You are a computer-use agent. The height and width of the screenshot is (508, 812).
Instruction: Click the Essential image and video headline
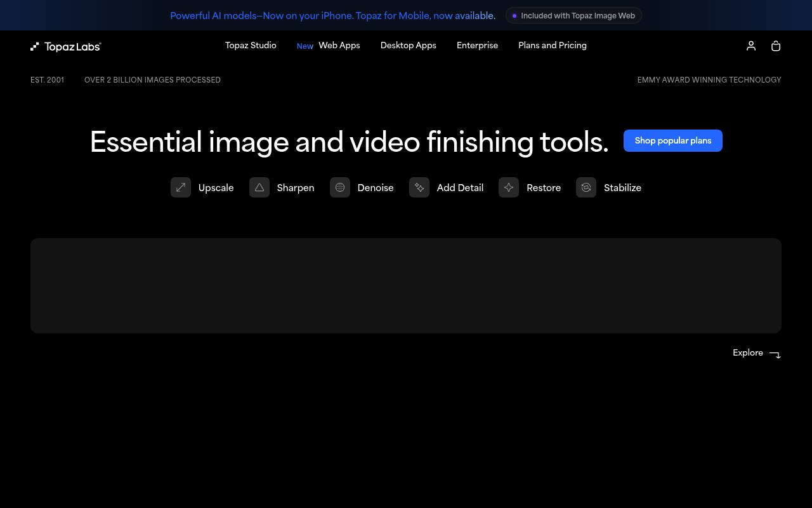(349, 142)
